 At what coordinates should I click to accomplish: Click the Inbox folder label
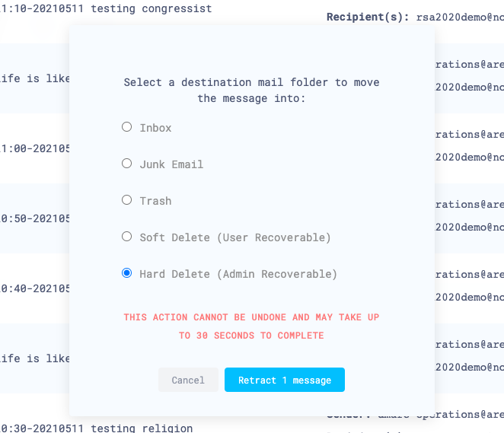pyautogui.click(x=155, y=128)
